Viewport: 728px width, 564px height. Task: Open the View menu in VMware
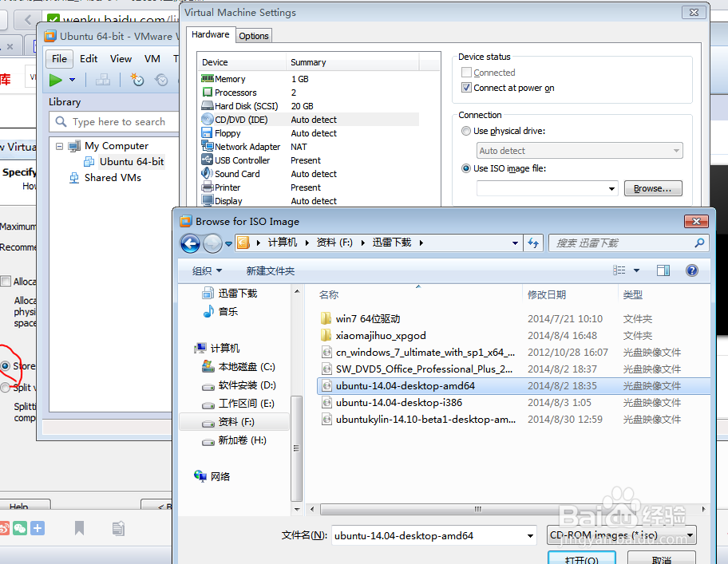click(121, 59)
